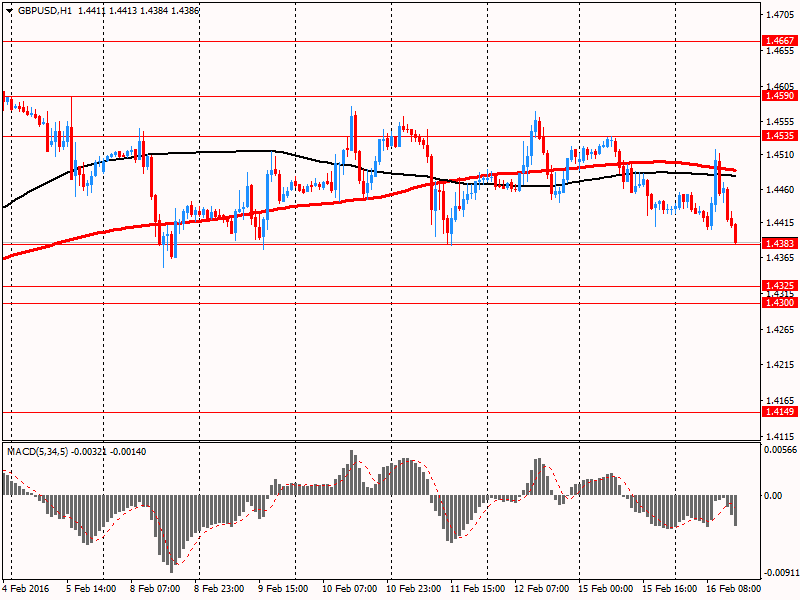Select the 12 Feb 07:00 time label
Screen dimensions: 800x600
[541, 589]
